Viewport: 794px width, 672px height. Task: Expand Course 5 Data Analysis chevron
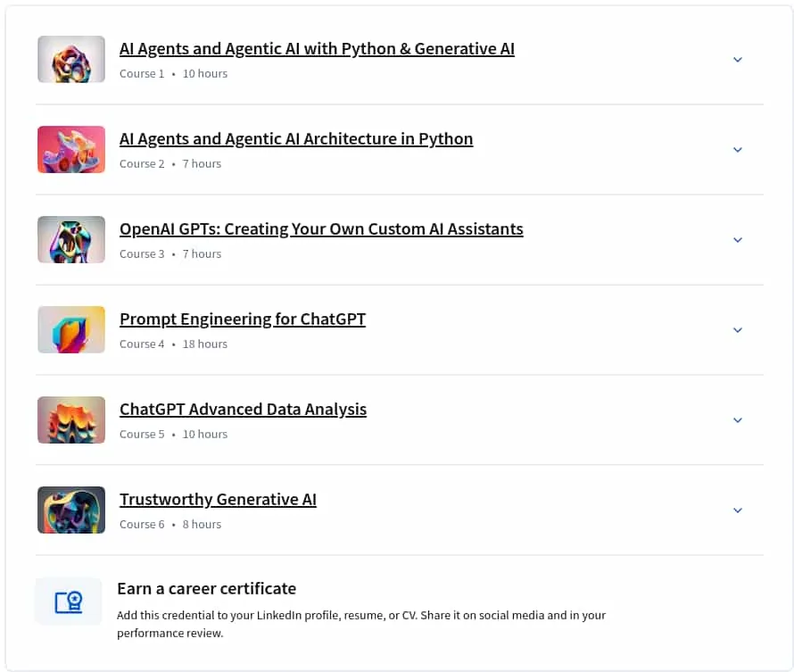(x=738, y=420)
